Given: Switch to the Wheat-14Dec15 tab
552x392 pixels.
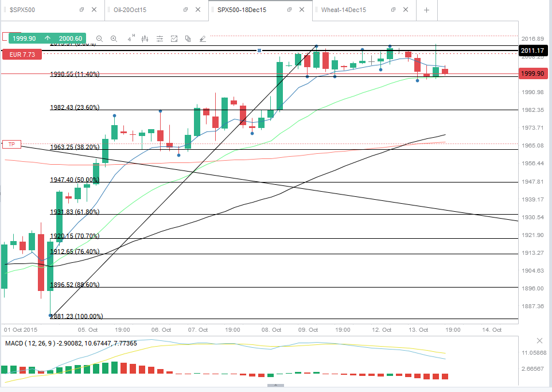Looking at the screenshot, I should [344, 10].
